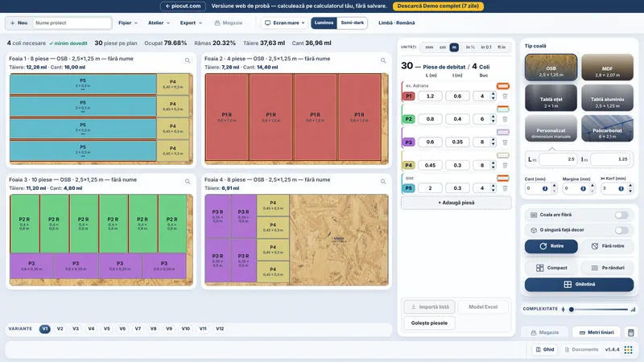This screenshot has width=644, height=362.
Task: Select unit mm
Action: click(429, 47)
